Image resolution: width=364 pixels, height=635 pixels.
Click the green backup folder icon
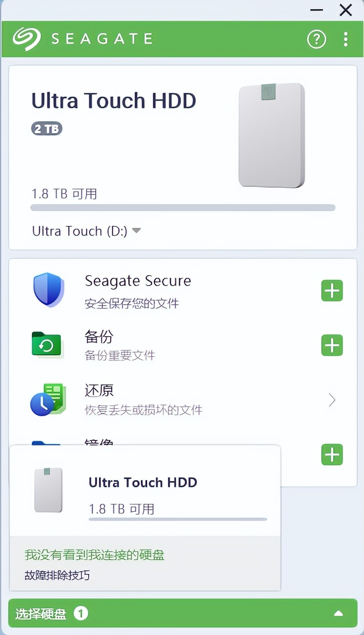[x=47, y=345]
